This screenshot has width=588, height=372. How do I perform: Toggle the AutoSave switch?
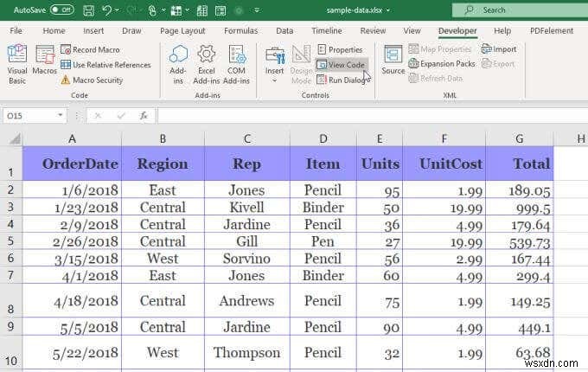62,10
